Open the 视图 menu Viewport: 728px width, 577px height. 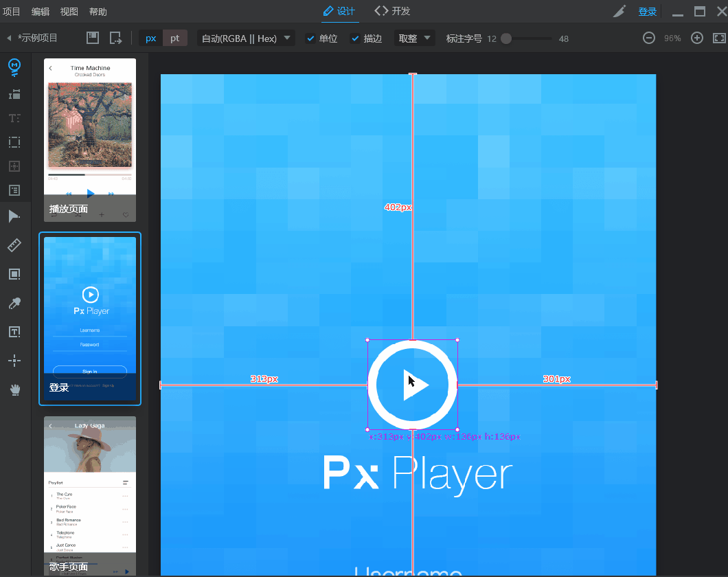(69, 12)
